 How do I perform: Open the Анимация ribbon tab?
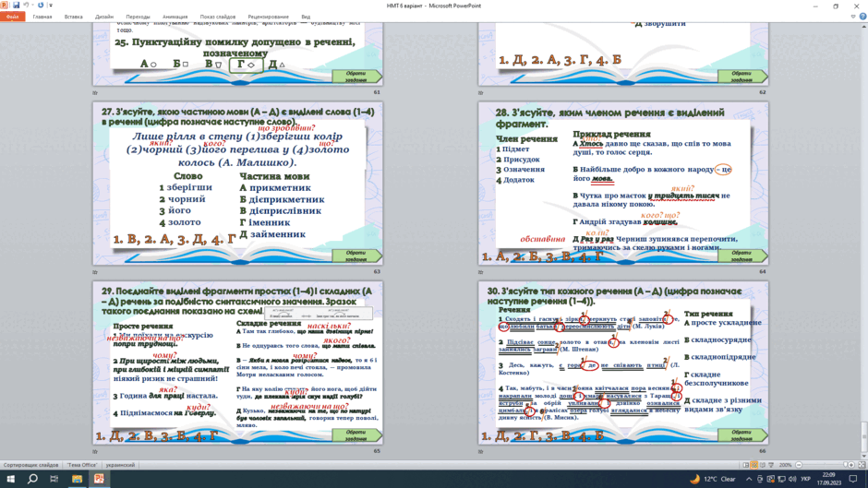click(x=175, y=17)
